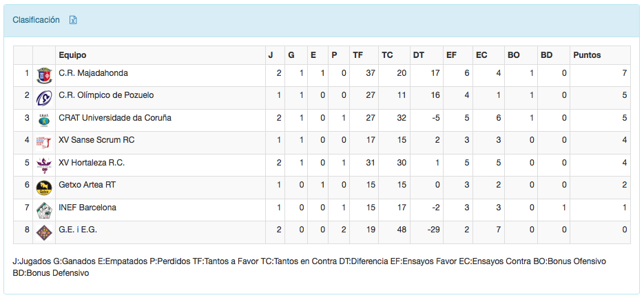Click the Puntos column header

click(587, 55)
